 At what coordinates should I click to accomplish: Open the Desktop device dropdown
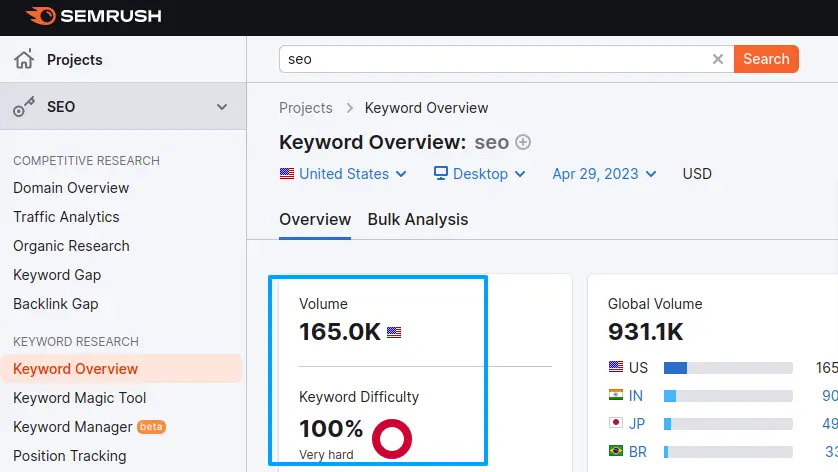point(479,174)
